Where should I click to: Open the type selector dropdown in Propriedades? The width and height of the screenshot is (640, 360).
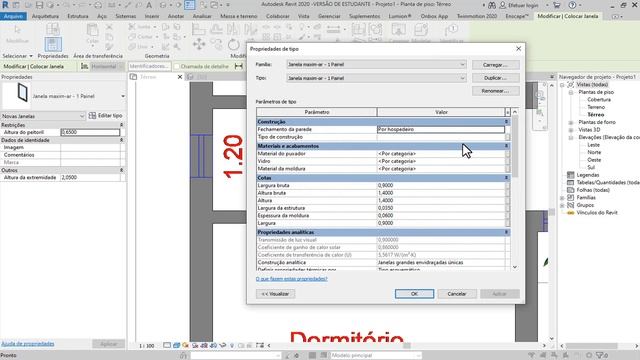pyautogui.click(x=123, y=96)
